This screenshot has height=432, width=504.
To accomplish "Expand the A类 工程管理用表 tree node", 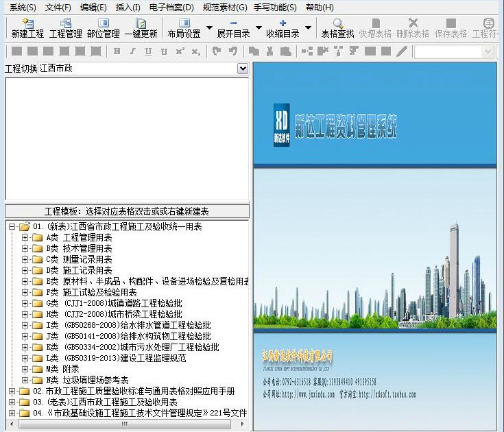I will click(x=25, y=237).
